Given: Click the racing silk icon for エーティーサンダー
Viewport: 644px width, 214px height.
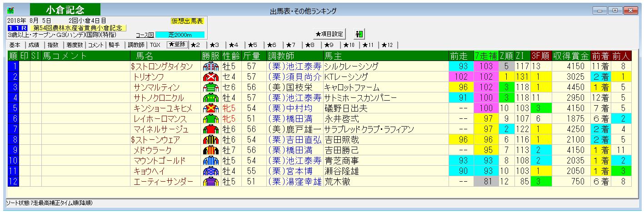Looking at the screenshot, I should point(211,181).
